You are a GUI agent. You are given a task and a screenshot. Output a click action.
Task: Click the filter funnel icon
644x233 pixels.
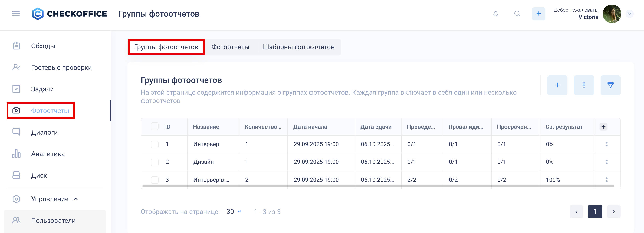pos(610,85)
